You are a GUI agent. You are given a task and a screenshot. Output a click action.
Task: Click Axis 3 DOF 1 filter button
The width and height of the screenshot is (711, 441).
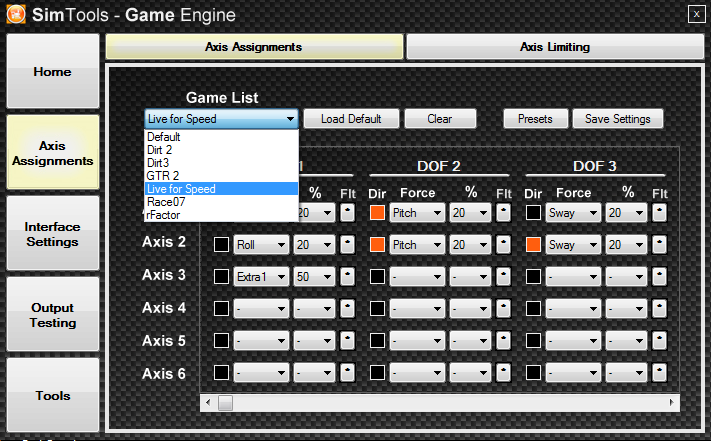[347, 276]
